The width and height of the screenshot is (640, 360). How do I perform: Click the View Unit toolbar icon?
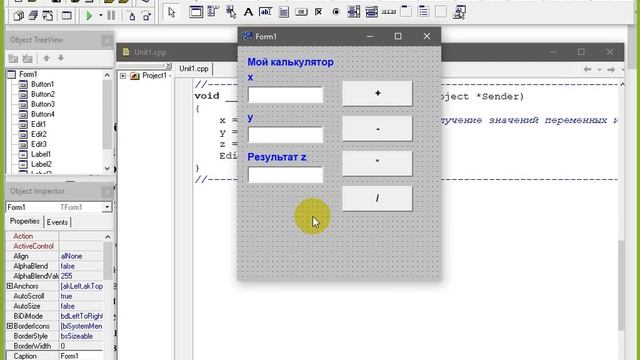click(x=18, y=16)
